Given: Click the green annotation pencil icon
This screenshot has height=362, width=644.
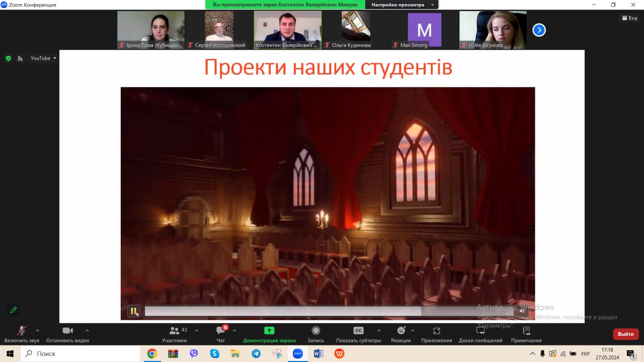Looking at the screenshot, I should [14, 310].
